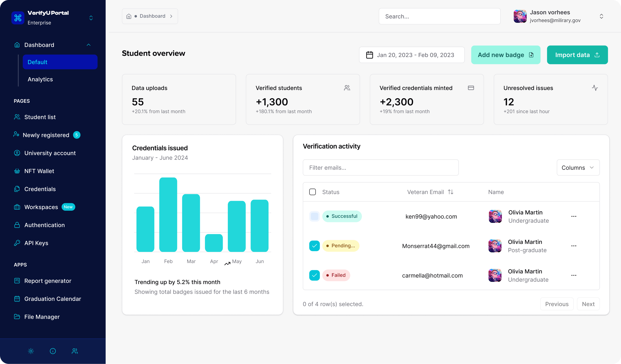Click the Verified students people icon

click(x=347, y=88)
